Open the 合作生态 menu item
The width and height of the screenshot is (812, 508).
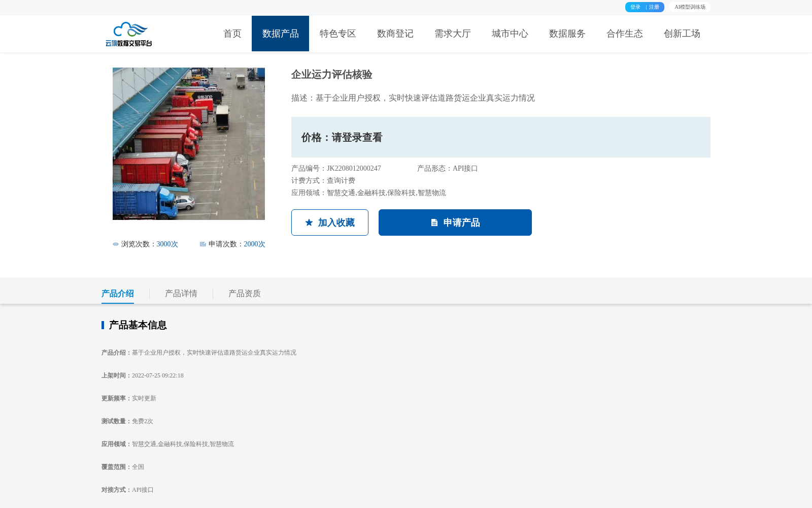(x=624, y=34)
